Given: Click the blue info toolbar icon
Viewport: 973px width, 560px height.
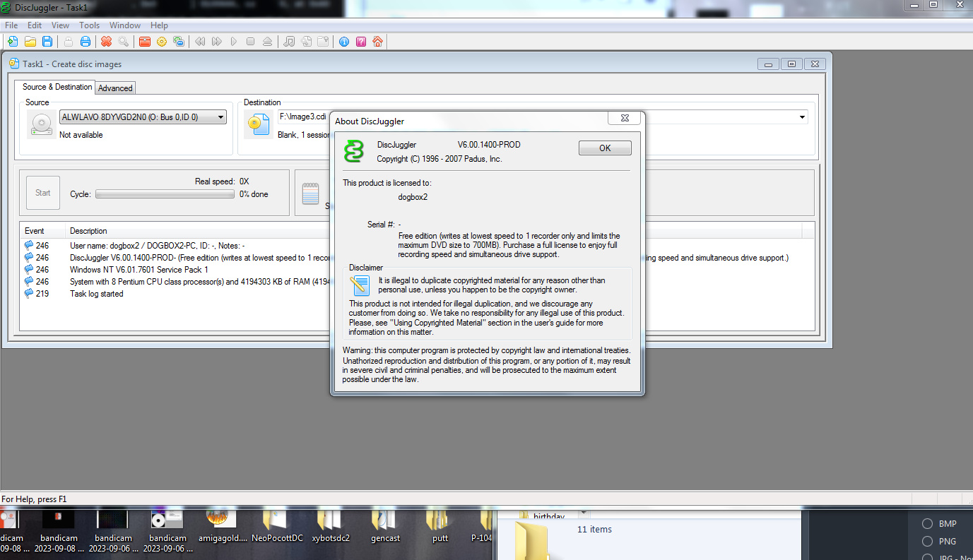Looking at the screenshot, I should [344, 42].
